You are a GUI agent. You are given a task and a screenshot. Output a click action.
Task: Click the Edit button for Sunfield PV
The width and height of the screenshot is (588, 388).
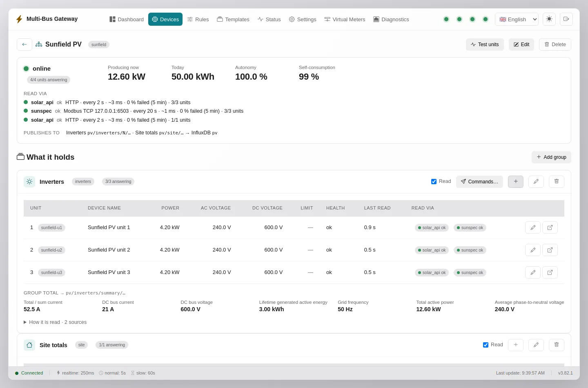(x=521, y=45)
